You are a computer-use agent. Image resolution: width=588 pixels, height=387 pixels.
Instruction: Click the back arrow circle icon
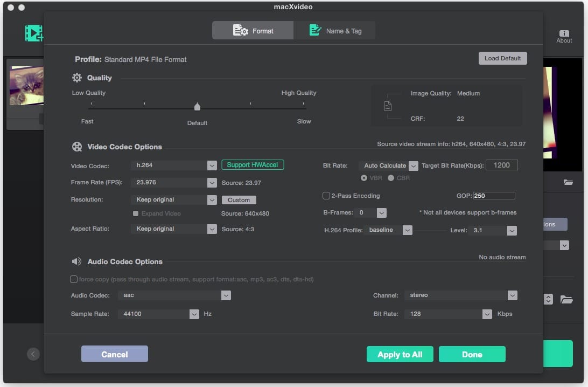tap(33, 354)
